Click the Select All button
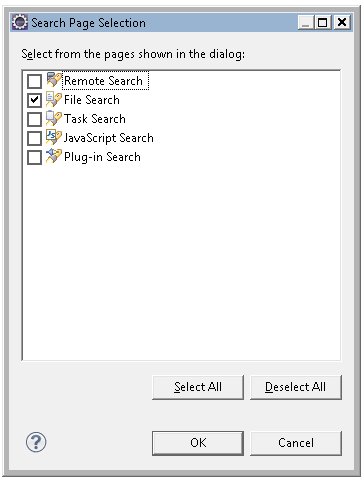This screenshot has height=480, width=364. (x=198, y=387)
